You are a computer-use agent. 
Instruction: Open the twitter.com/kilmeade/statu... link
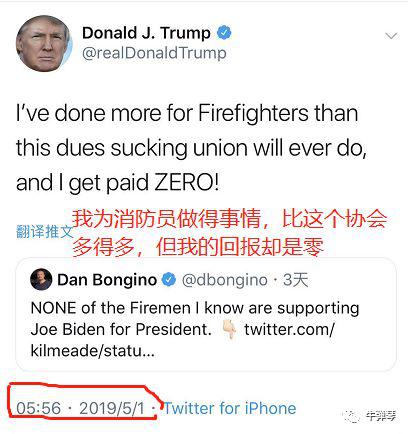tap(182, 340)
